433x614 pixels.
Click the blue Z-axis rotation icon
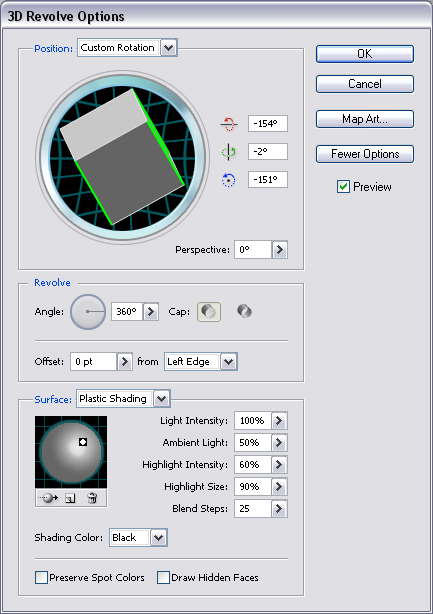(x=228, y=180)
